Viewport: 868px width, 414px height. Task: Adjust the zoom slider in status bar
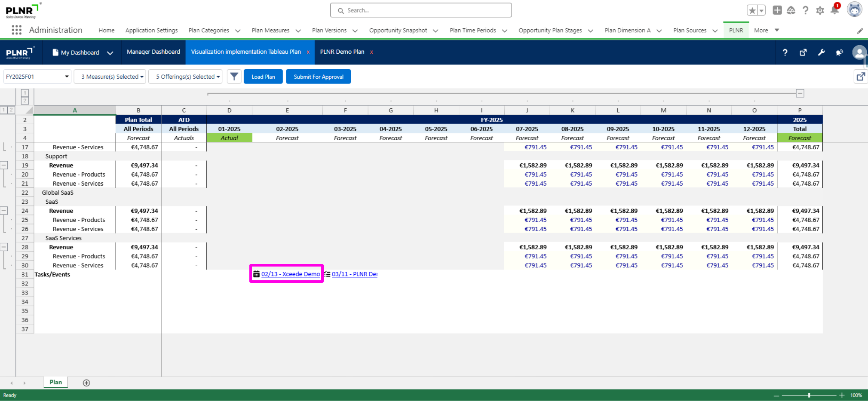(809, 396)
